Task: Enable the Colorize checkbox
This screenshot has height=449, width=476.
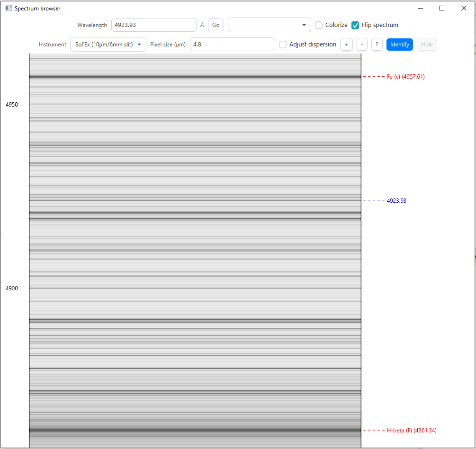Action: point(319,25)
